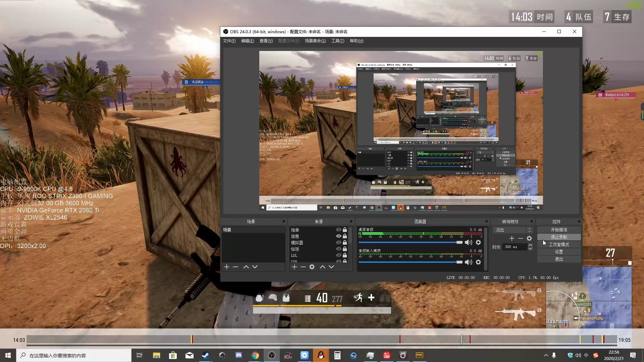
Task: Lock toggle for 模拟器 source
Action: pos(345,243)
